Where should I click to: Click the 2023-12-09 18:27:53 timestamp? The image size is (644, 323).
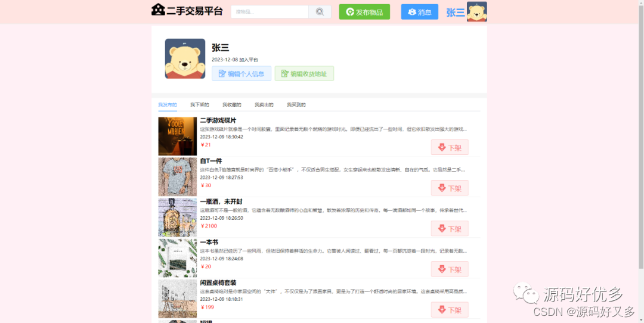click(221, 178)
